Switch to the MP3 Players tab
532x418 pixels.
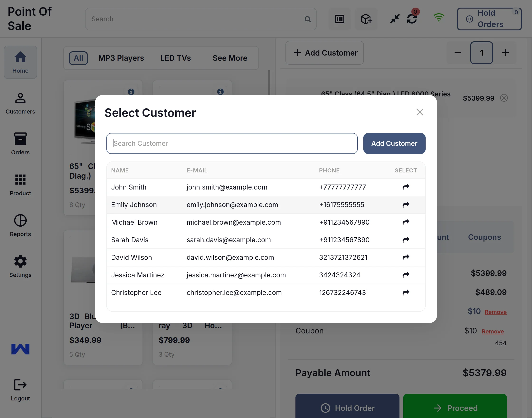click(121, 58)
